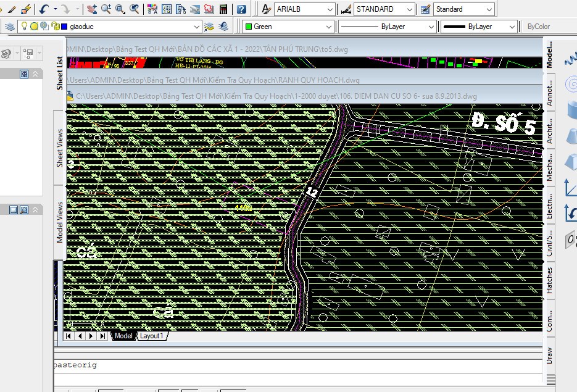This screenshot has width=577, height=392.
Task: Select the Pan hand tool
Action: 92,9
